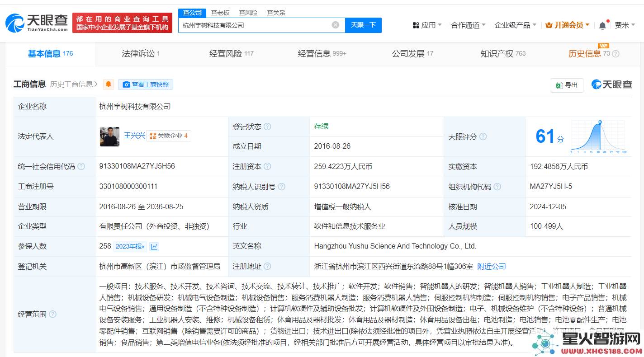Image resolution: width=644 pixels, height=357 pixels.
Task: Select the 查老板 search tab
Action: click(x=220, y=13)
